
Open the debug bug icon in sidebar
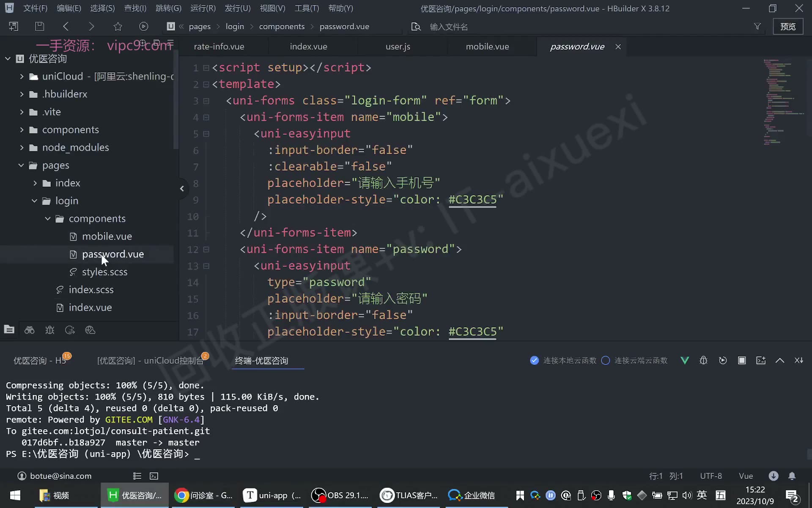click(x=50, y=330)
